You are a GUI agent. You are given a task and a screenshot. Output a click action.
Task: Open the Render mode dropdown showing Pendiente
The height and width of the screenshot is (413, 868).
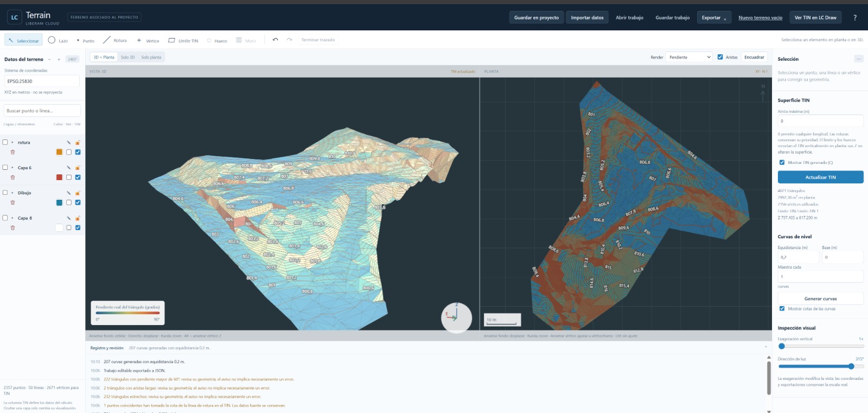click(689, 57)
